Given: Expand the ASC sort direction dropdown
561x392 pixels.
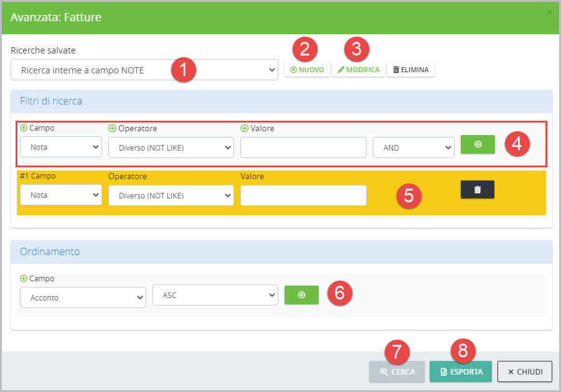Looking at the screenshot, I should 215,296.
